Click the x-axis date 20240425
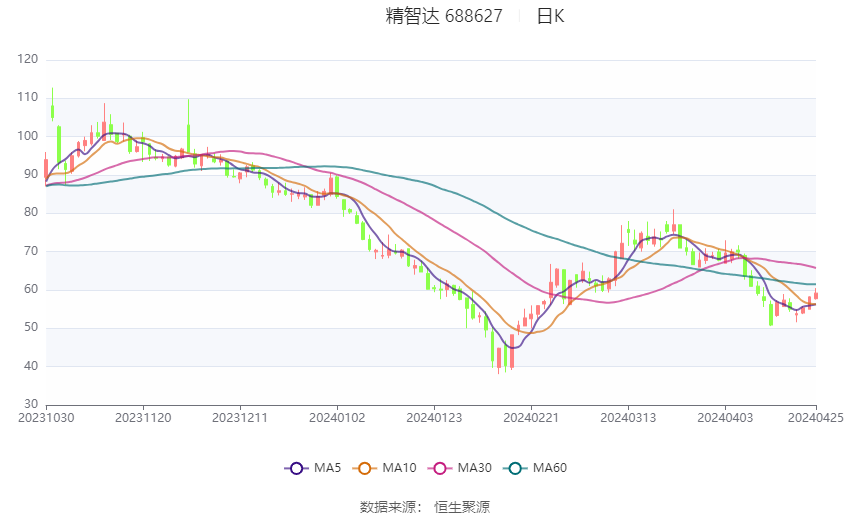The image size is (850, 517). tap(816, 418)
